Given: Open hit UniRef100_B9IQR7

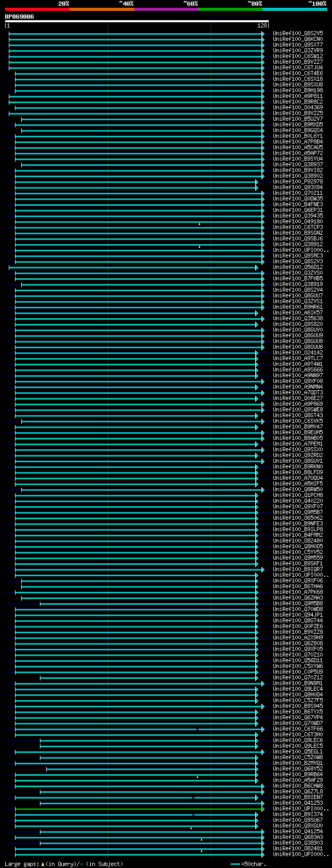Looking at the screenshot, I should coord(298,569).
